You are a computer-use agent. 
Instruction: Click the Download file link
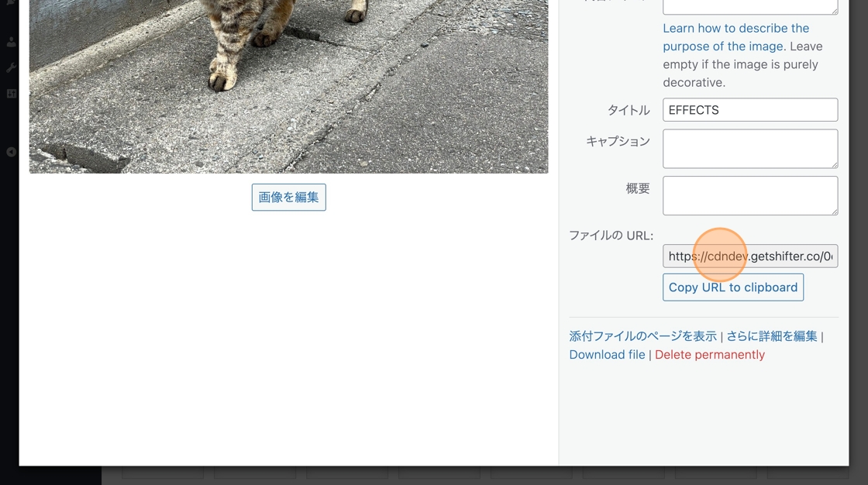coord(608,354)
